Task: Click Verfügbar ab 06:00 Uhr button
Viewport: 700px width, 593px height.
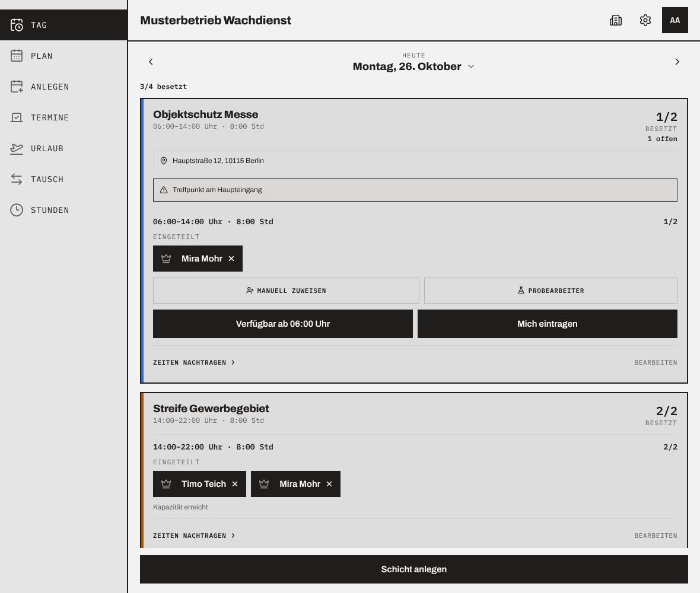Action: coord(282,324)
